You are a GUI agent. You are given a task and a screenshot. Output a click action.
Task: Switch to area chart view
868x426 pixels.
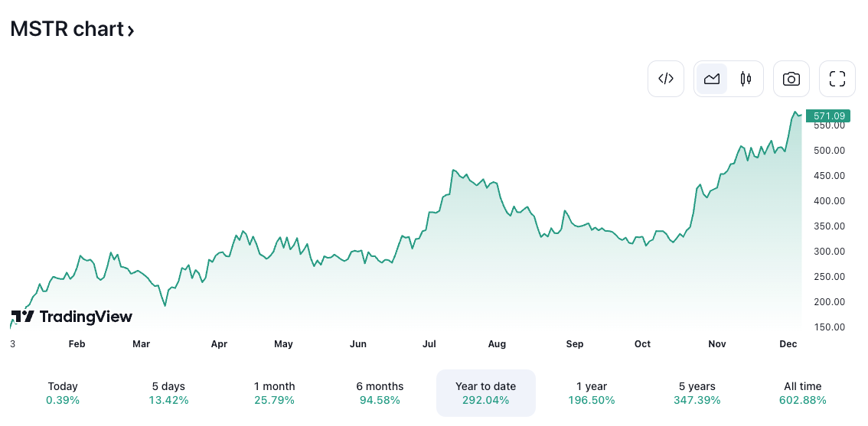(x=711, y=79)
